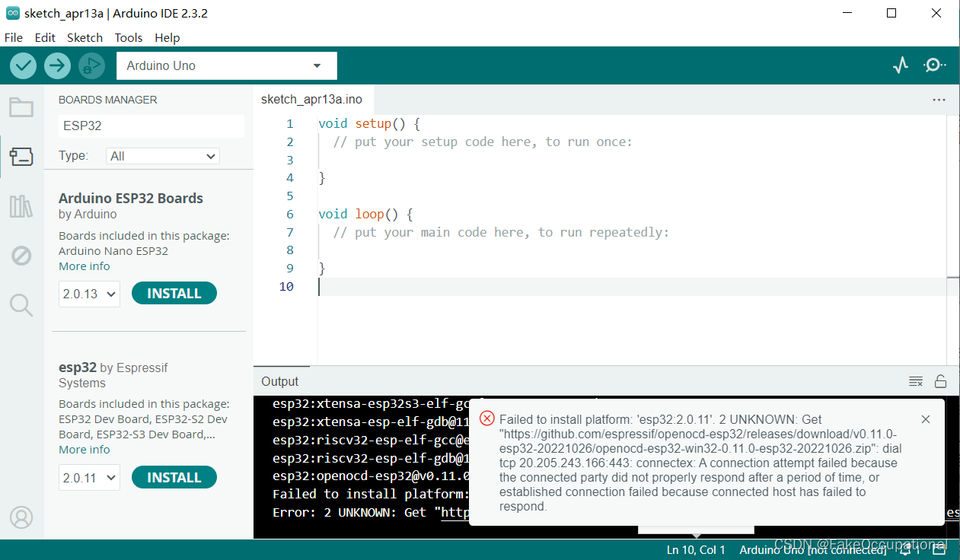This screenshot has height=560, width=960.
Task: Toggle the Boards Manager sidebar icon
Action: click(21, 157)
